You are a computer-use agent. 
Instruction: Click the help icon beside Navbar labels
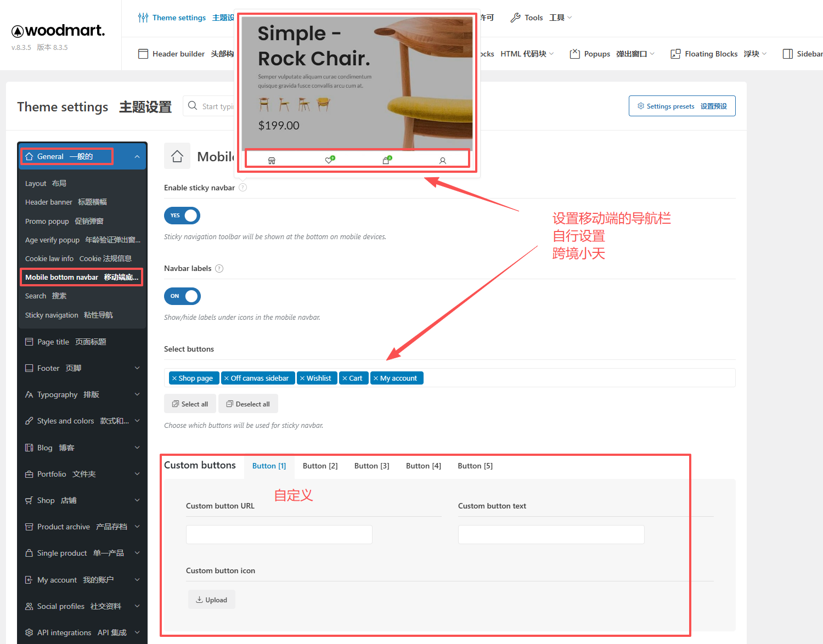click(x=219, y=269)
